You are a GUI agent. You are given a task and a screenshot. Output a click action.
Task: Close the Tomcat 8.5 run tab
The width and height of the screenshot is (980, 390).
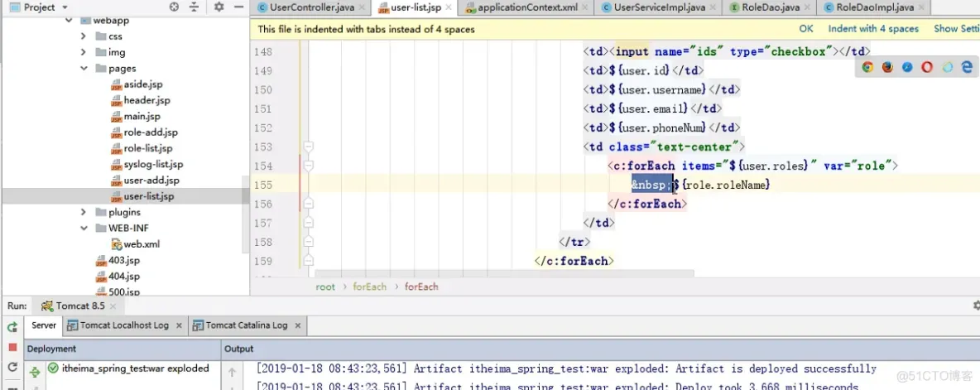113,306
